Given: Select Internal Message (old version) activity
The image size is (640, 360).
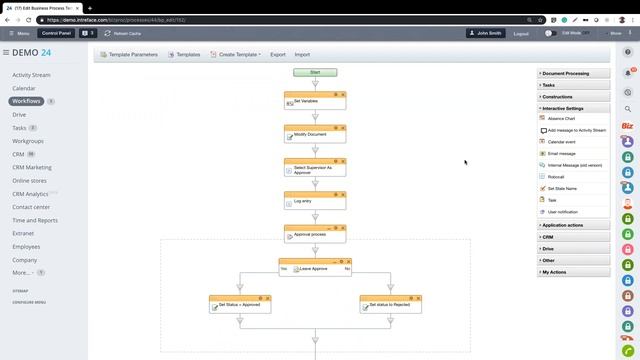Looking at the screenshot, I should pyautogui.click(x=571, y=165).
